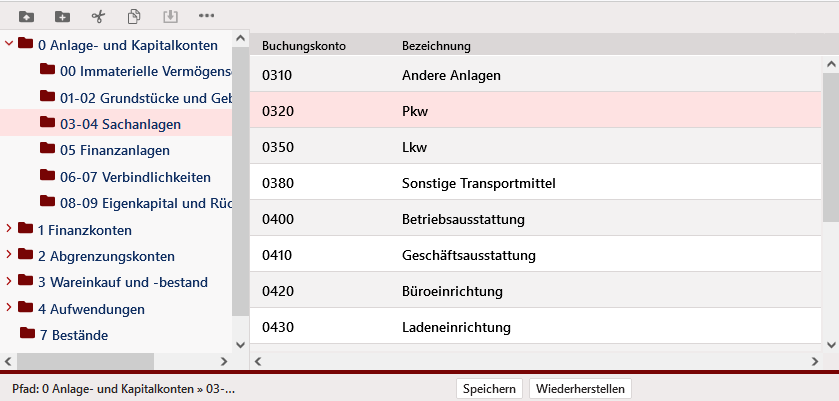Click the table's vertical scrollbar thumb

click(x=830, y=140)
